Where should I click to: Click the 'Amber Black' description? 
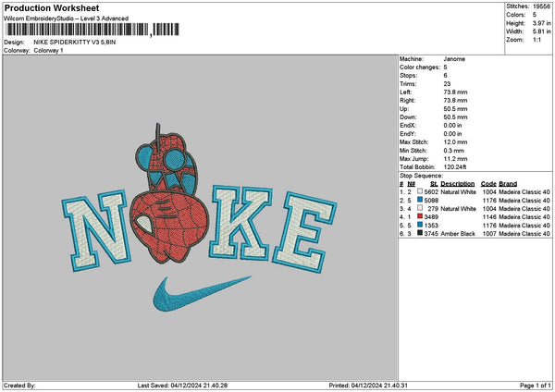[458, 234]
